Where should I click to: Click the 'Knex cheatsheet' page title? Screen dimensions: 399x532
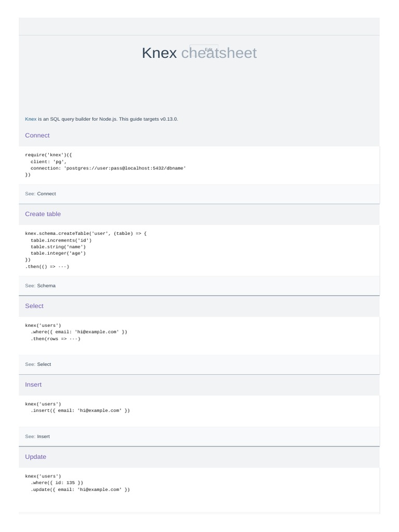[199, 53]
